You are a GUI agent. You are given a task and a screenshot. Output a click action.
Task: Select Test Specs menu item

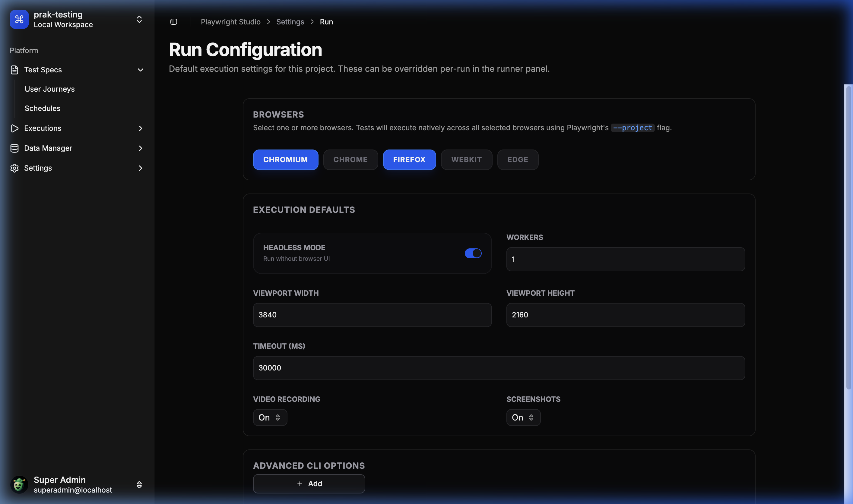pos(77,70)
